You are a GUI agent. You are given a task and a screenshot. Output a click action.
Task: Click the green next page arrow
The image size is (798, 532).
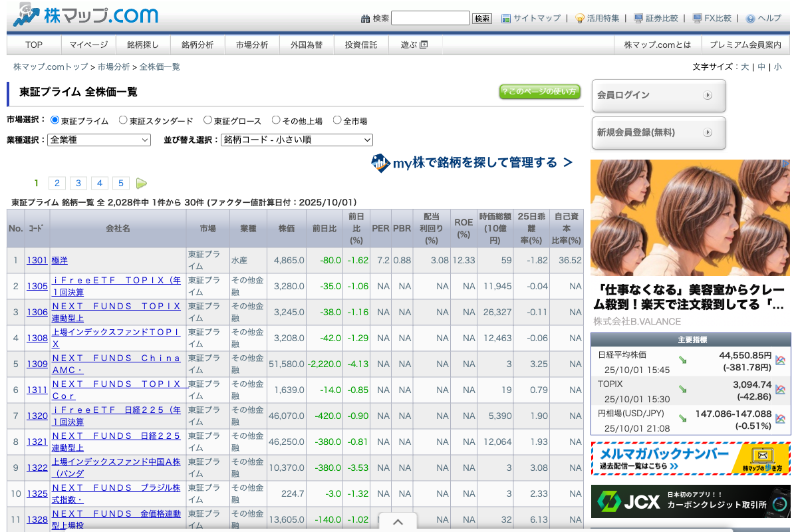pos(142,184)
